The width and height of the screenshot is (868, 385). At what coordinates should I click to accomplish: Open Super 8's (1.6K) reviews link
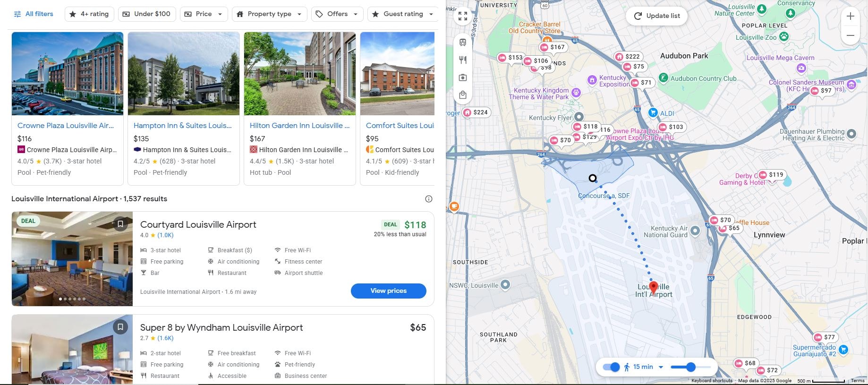(166, 338)
